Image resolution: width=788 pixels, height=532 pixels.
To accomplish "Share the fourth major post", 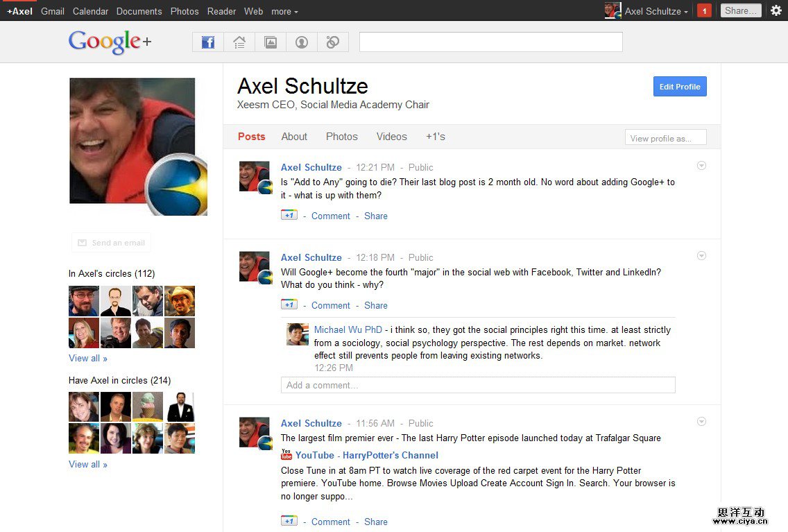I will pos(376,305).
